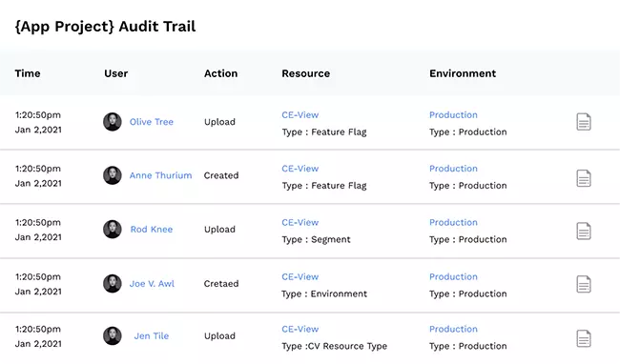Click 'Type : Production' in Jen Tile row

(x=468, y=346)
